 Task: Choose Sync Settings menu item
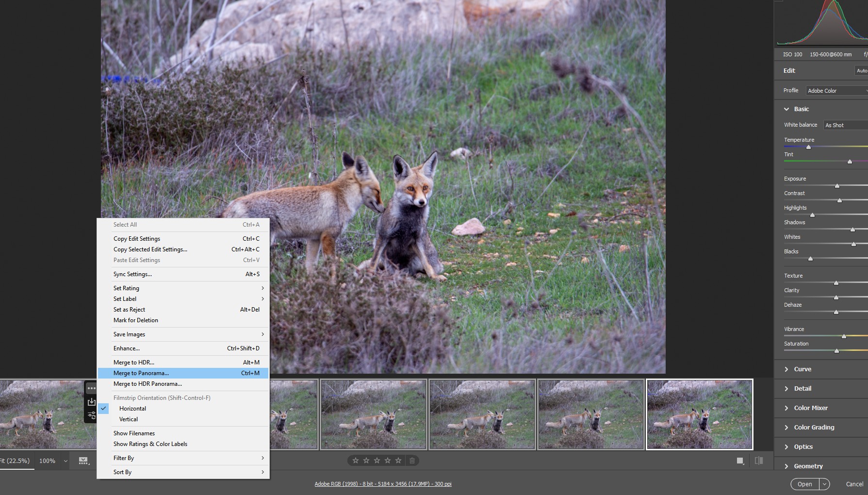183,274
